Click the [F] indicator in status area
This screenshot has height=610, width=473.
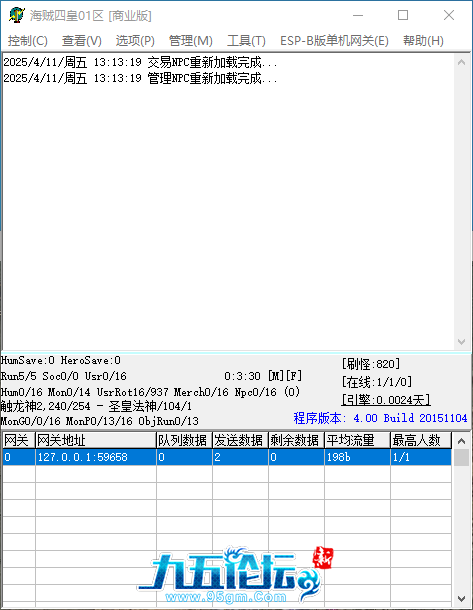click(294, 376)
